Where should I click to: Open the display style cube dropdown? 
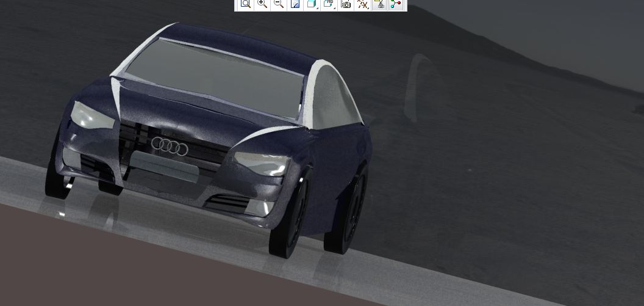tap(312, 4)
